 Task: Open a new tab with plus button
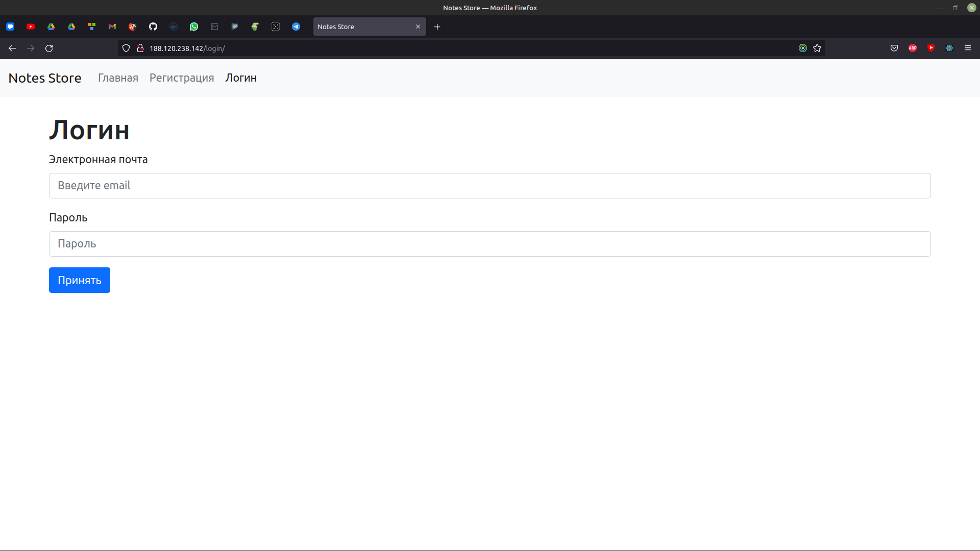click(437, 27)
